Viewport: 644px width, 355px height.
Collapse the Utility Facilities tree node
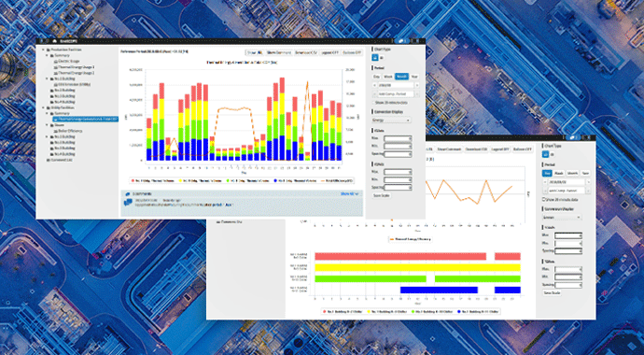click(43, 107)
